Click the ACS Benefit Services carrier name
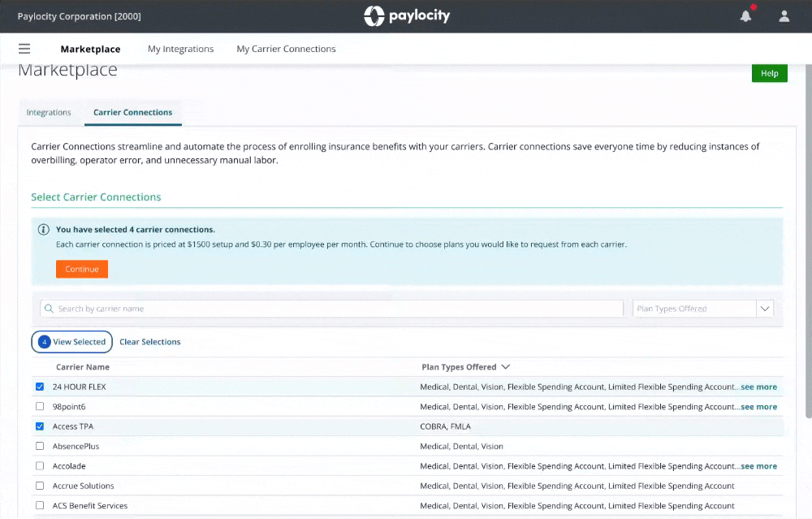The height and width of the screenshot is (519, 812). (90, 505)
